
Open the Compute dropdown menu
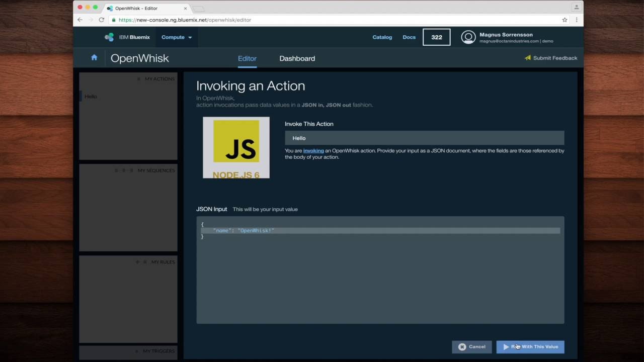(x=177, y=37)
